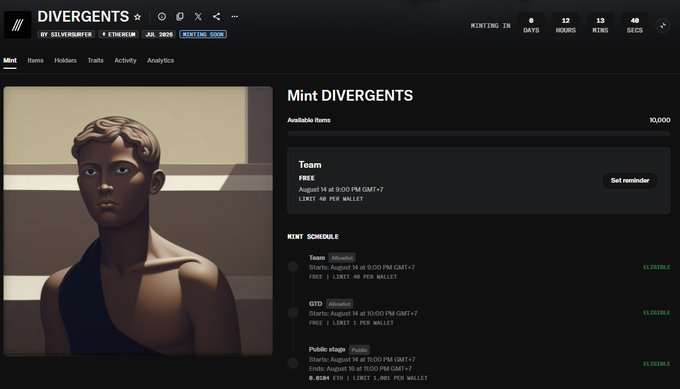Open the Holders tab
680x389 pixels.
65,60
